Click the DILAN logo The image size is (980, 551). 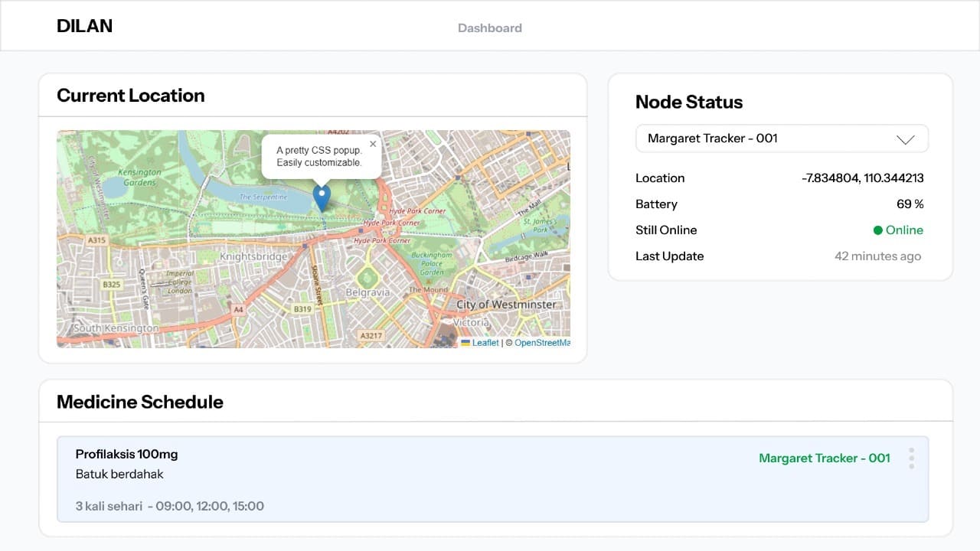[x=84, y=26]
